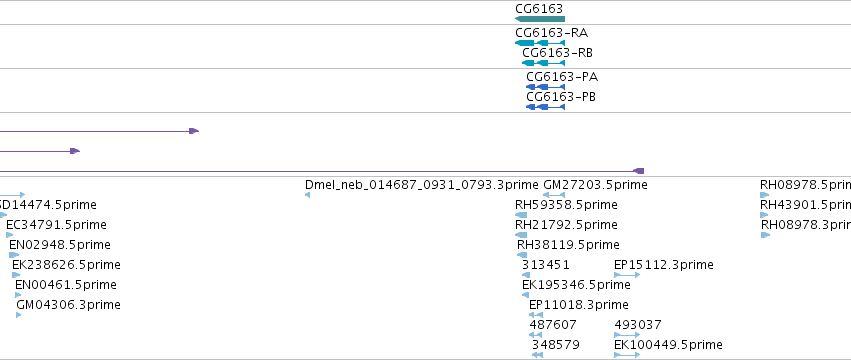This screenshot has width=851, height=360.
Task: Select the EN02948.5prime EST label
Action: (x=60, y=244)
